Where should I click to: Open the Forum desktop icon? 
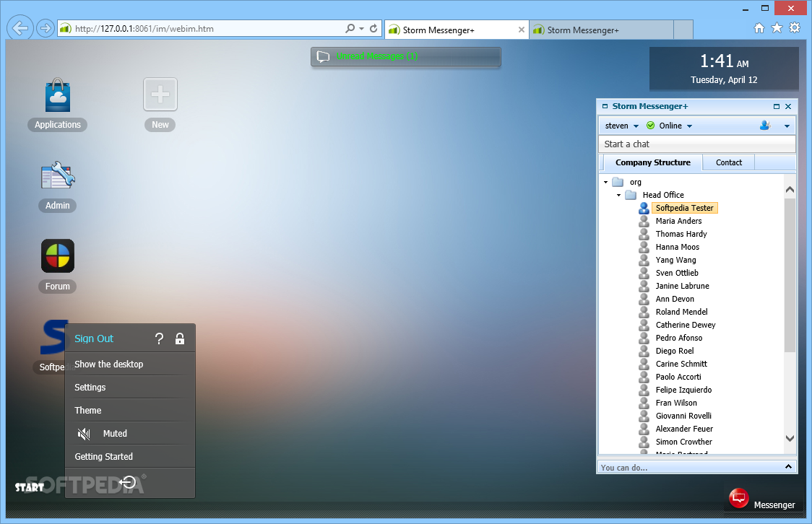point(58,256)
